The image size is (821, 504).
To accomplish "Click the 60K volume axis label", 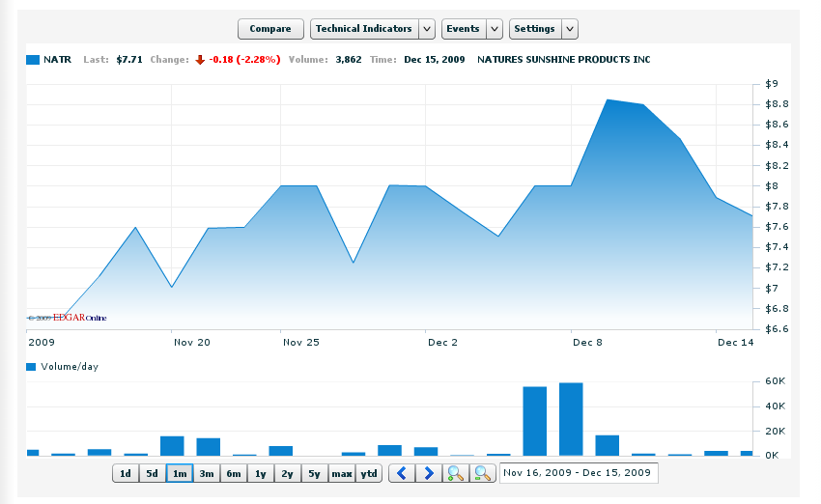I will (776, 381).
